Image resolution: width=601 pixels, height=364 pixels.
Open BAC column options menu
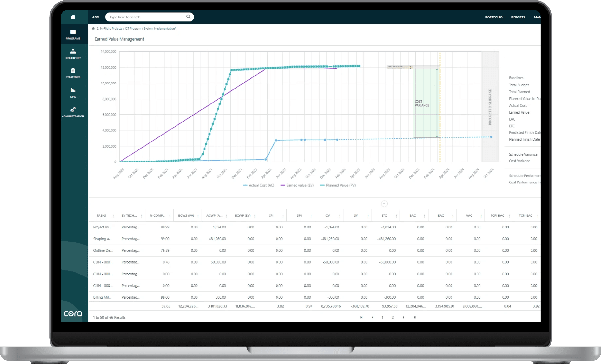(424, 216)
